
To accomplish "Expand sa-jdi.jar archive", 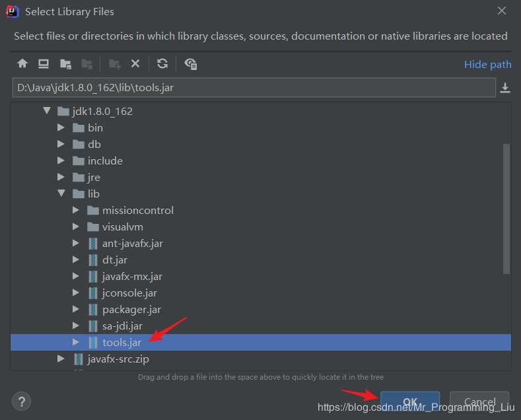I will 76,326.
